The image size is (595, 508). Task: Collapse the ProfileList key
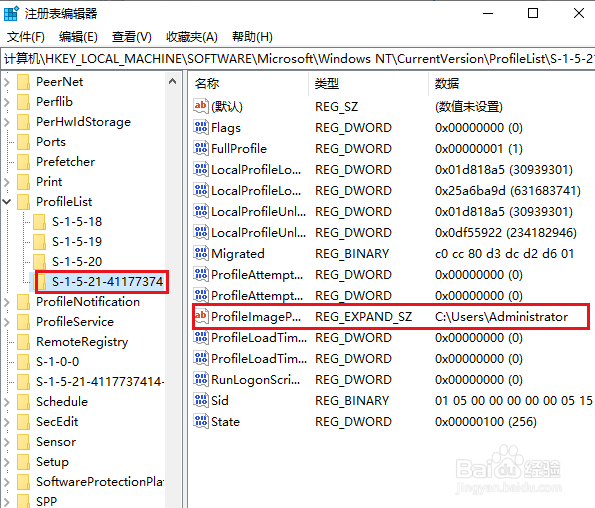tap(7, 202)
